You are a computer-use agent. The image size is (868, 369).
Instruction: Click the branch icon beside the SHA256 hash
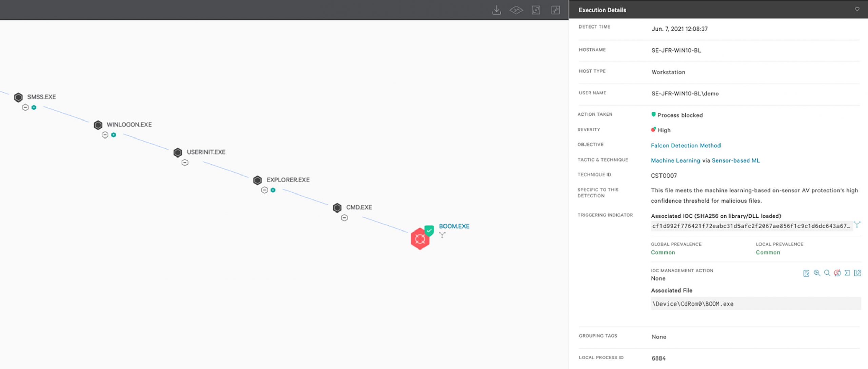857,225
